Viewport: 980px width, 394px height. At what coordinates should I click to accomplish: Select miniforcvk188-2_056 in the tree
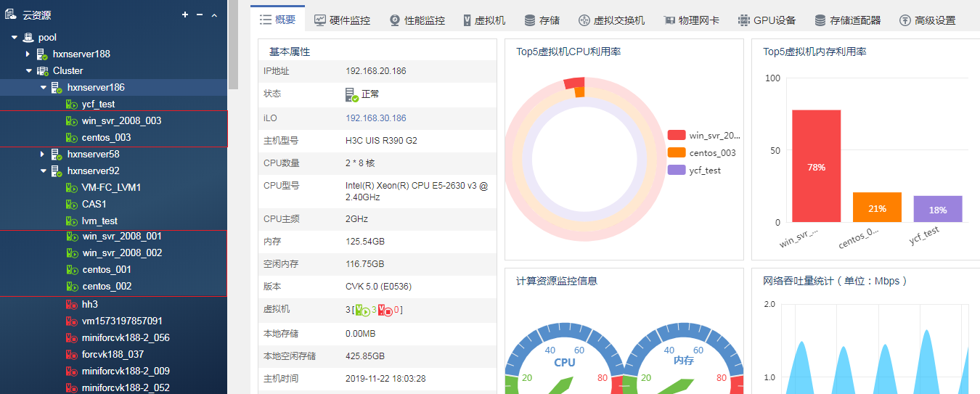click(x=126, y=338)
